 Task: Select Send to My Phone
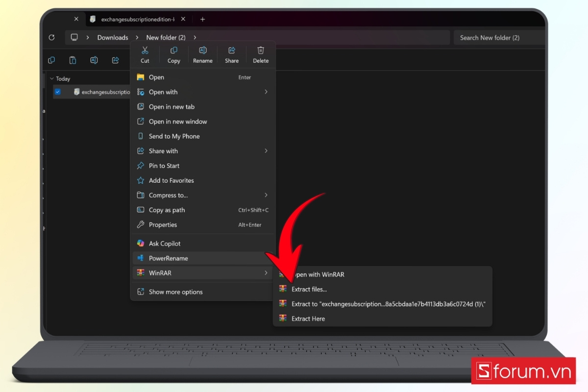coord(203,136)
